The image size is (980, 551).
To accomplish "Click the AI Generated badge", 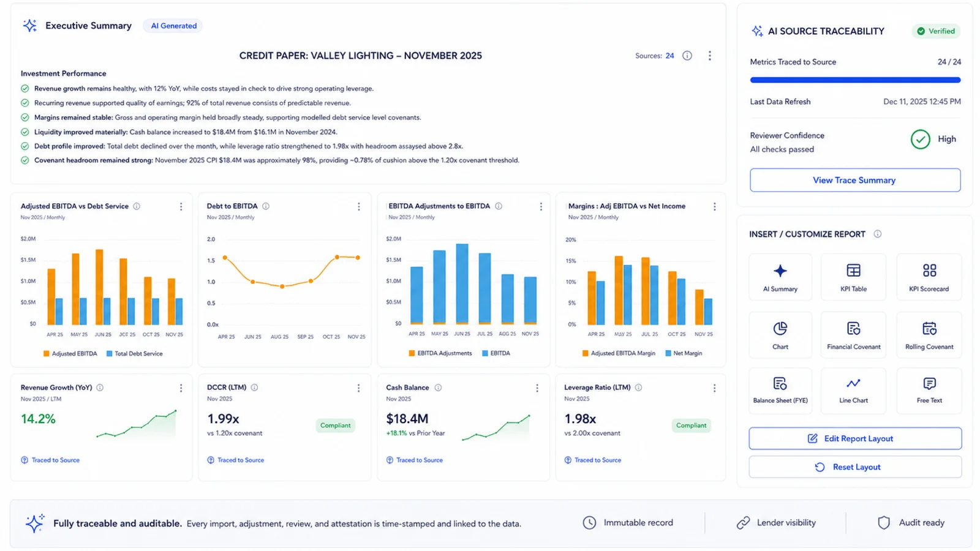I will point(173,26).
